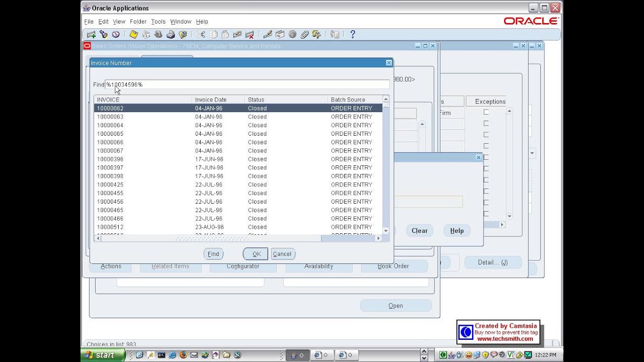Select invoice 10000512 row

click(238, 227)
